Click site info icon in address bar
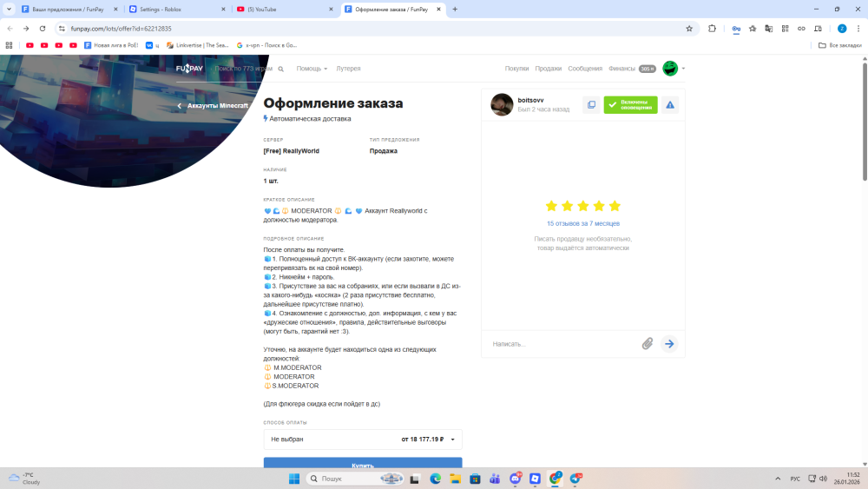Screen dimensions: 868x489 (x=62, y=29)
